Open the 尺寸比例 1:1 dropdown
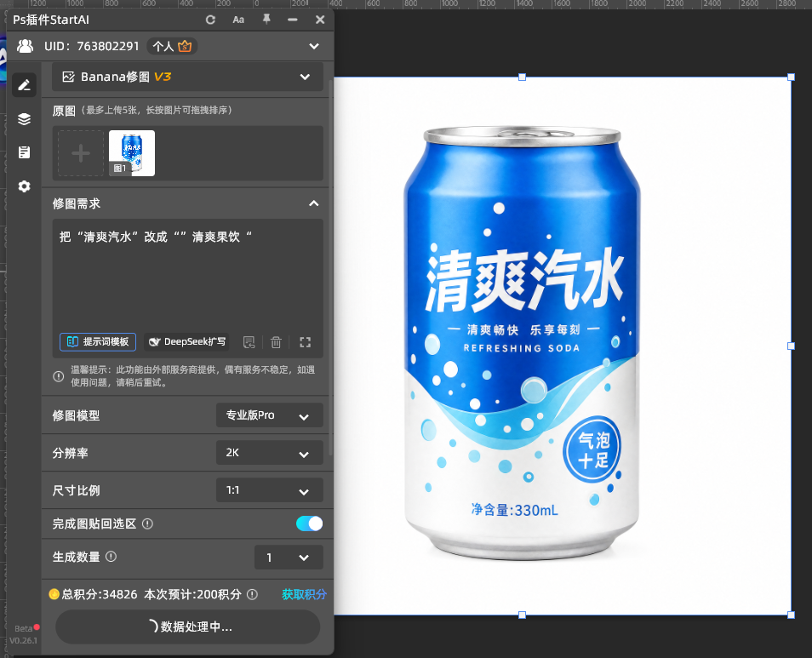 [x=269, y=490]
